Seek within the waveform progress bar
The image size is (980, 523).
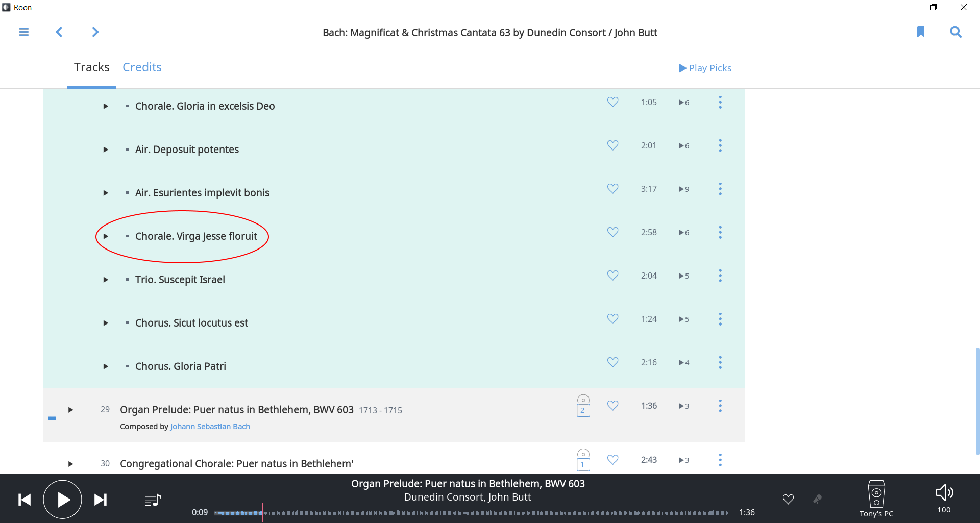click(x=473, y=512)
